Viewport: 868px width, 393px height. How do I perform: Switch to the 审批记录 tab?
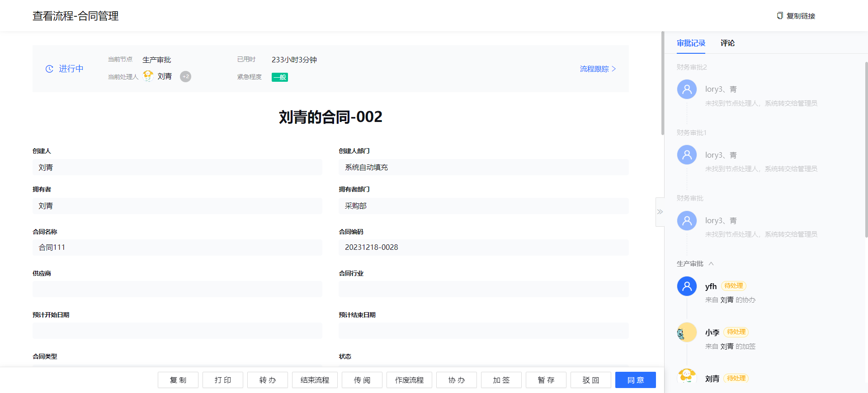(x=691, y=43)
